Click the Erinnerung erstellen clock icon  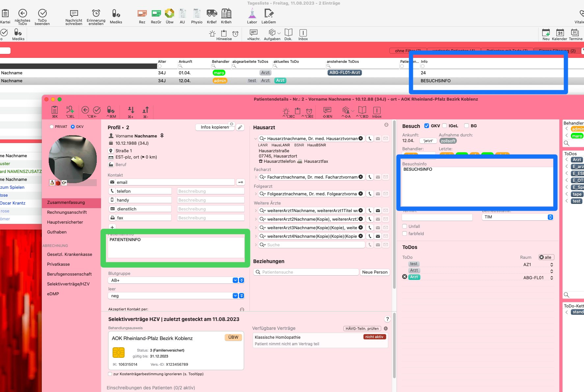(x=96, y=13)
